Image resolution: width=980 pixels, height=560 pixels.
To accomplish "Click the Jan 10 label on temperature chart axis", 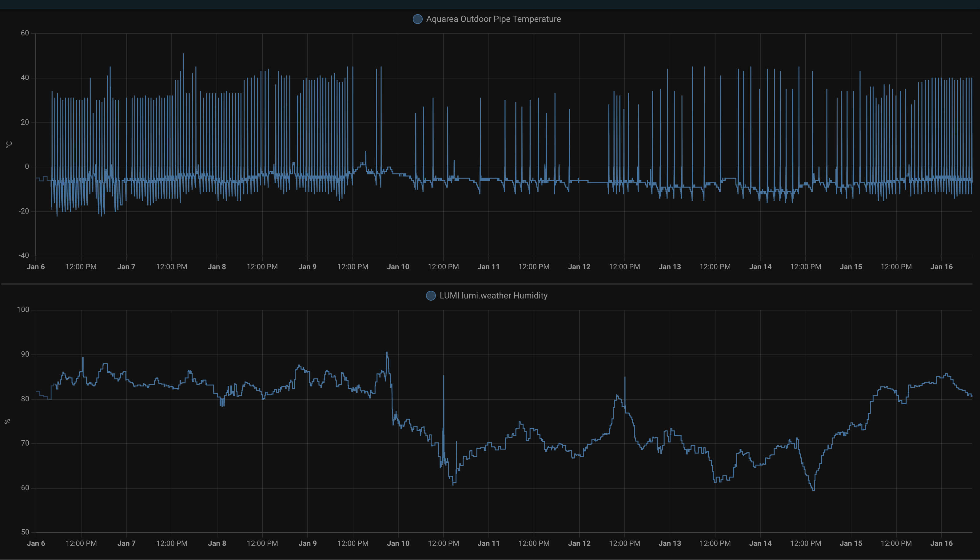I will 398,267.
